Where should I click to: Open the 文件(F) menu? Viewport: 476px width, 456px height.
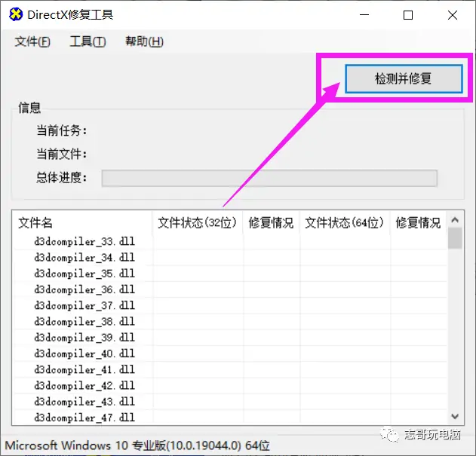pyautogui.click(x=32, y=42)
